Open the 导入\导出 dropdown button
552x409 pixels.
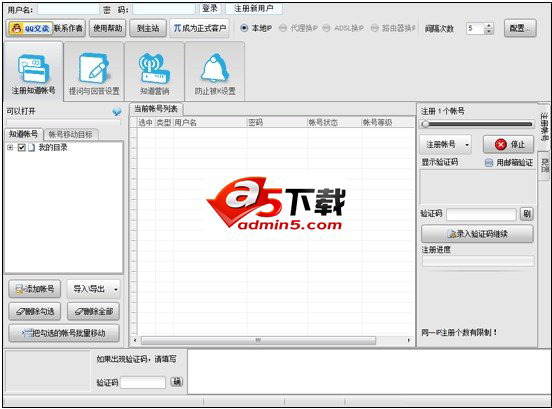click(93, 289)
